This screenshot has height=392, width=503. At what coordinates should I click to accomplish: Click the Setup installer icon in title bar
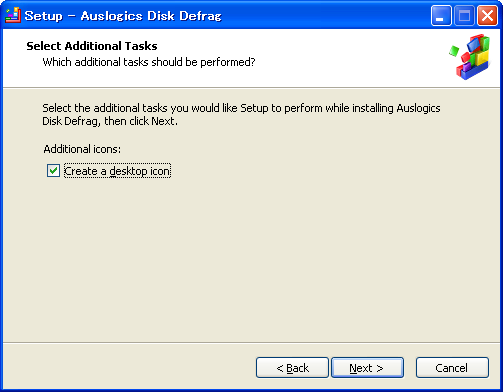pyautogui.click(x=13, y=15)
